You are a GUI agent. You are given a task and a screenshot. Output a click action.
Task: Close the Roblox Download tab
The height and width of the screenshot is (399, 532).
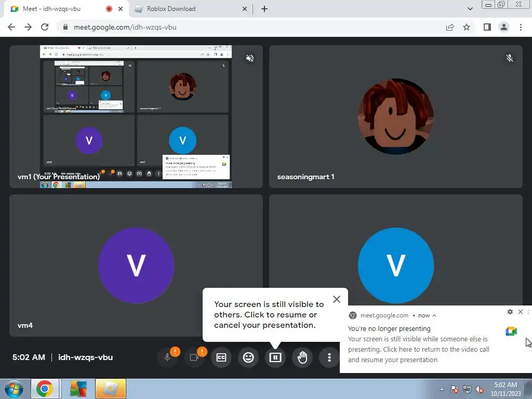[245, 9]
